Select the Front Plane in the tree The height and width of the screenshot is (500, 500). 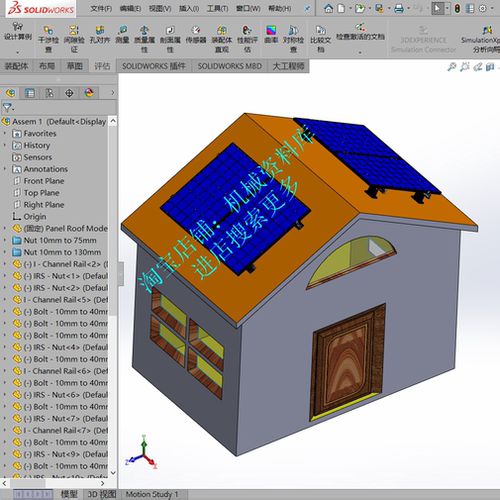click(x=44, y=181)
